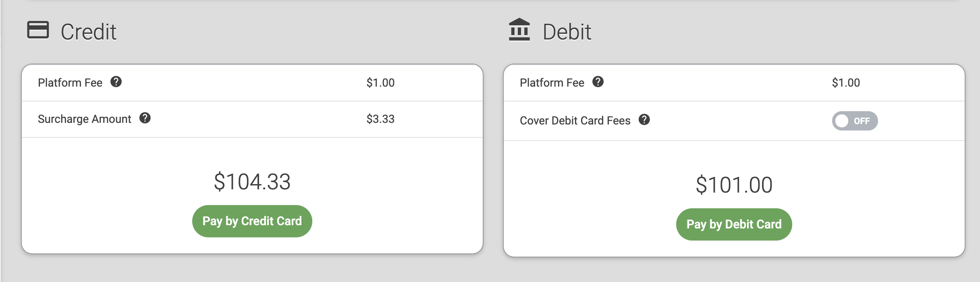Select the Credit section heading

89,32
